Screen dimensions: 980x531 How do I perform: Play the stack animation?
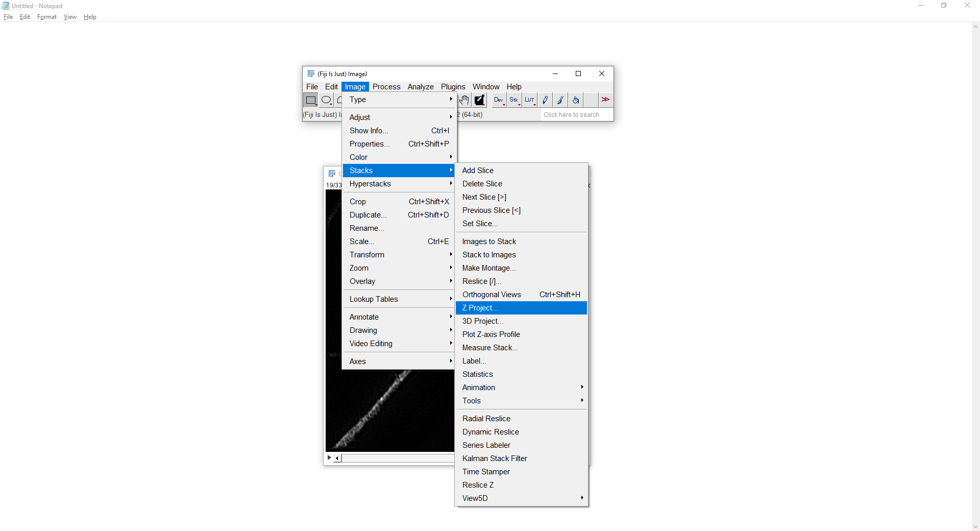tap(329, 458)
